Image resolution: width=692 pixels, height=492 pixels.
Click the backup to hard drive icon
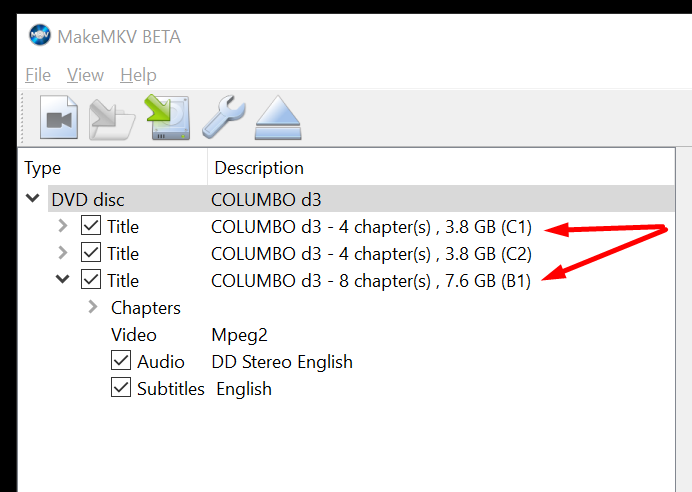tap(168, 117)
